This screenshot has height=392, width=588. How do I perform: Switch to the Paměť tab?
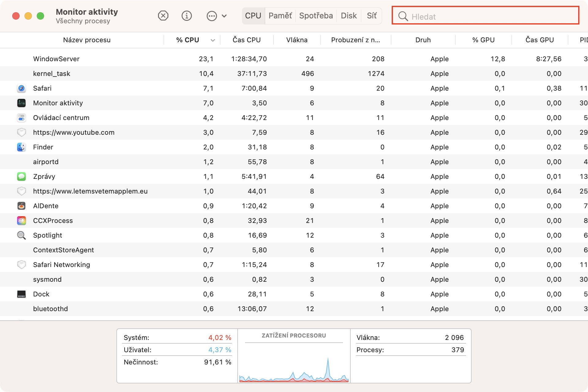coord(280,16)
